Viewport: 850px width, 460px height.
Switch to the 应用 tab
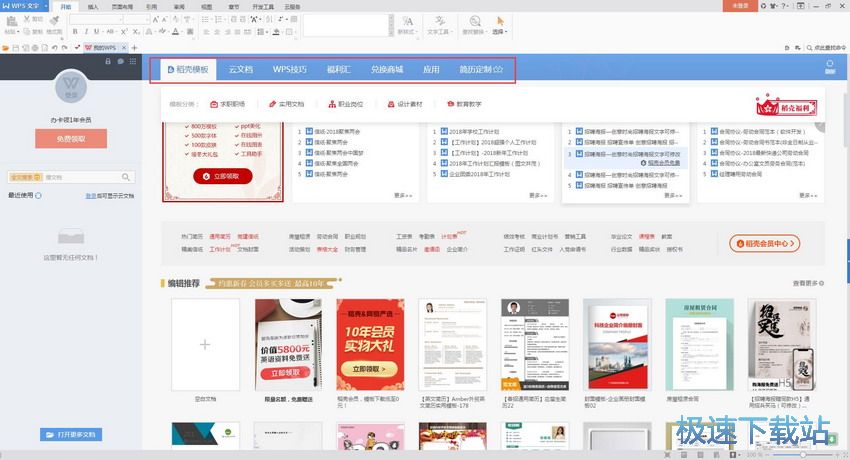click(x=431, y=69)
